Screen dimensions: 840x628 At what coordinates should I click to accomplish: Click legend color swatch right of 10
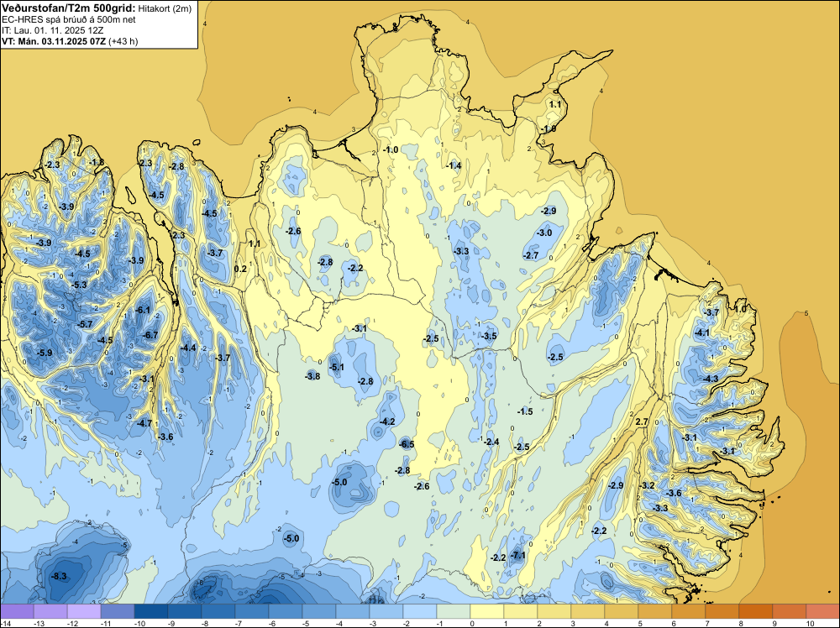pyautogui.click(x=823, y=611)
